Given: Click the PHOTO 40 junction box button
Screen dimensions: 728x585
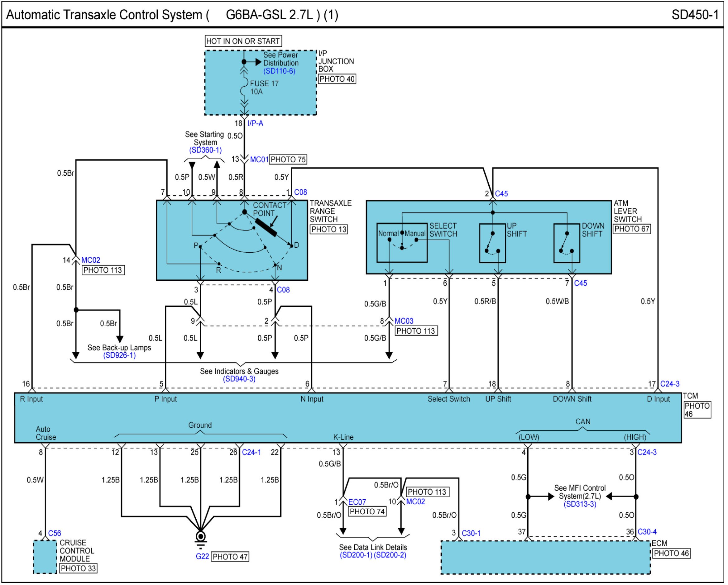Looking at the screenshot, I should click(337, 79).
